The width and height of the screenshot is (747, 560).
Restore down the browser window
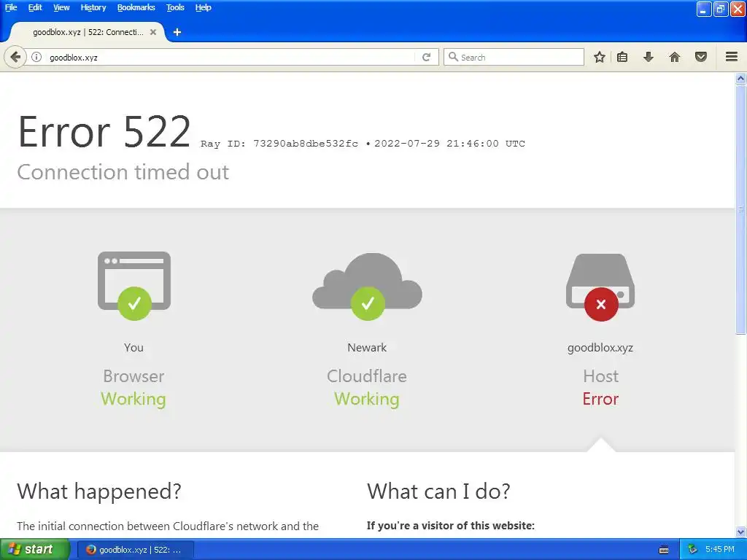tap(720, 9)
